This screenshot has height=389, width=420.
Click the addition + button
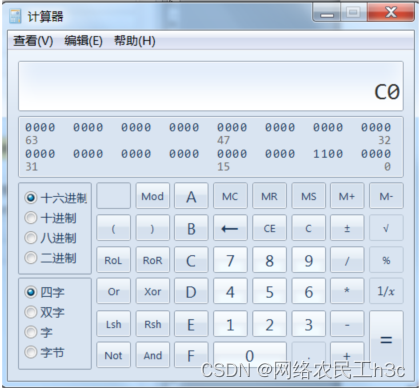pyautogui.click(x=347, y=355)
